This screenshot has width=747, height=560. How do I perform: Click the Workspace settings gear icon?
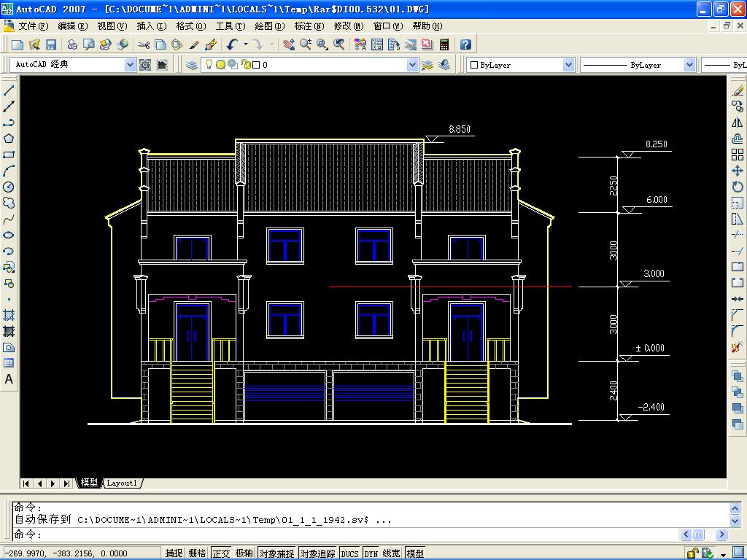tap(145, 65)
